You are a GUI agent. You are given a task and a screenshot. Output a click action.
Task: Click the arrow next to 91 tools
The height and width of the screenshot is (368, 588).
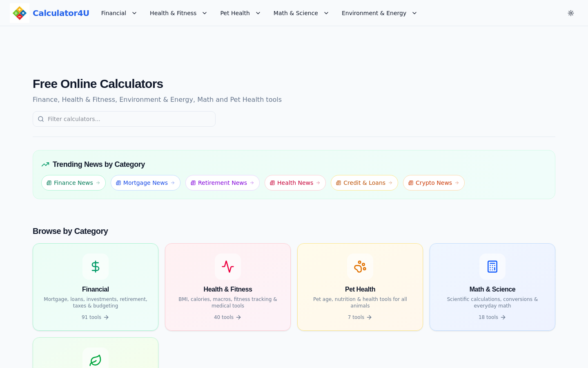[106, 317]
